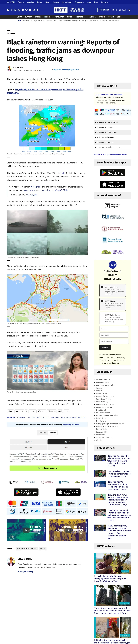Open the REGIONS dropdown in nav bar

point(48,17)
